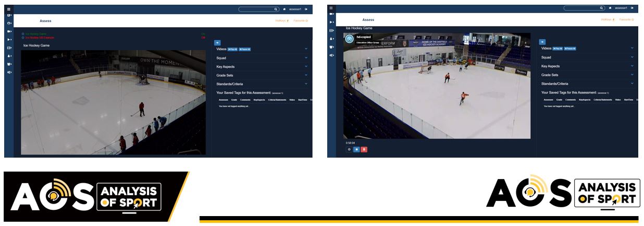This screenshot has height=226, width=644.
Task: Click the play sidebar icon in right window
Action: coord(331,22)
